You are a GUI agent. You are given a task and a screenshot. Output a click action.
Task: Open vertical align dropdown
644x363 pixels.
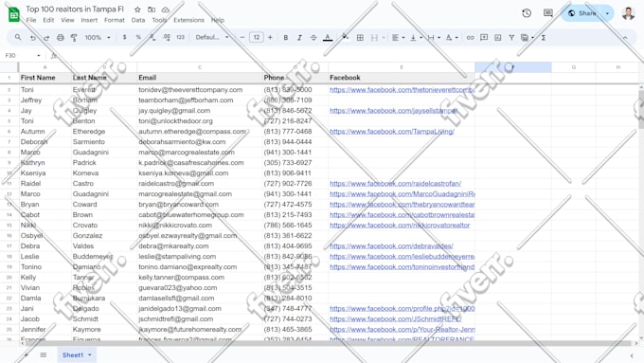(416, 37)
